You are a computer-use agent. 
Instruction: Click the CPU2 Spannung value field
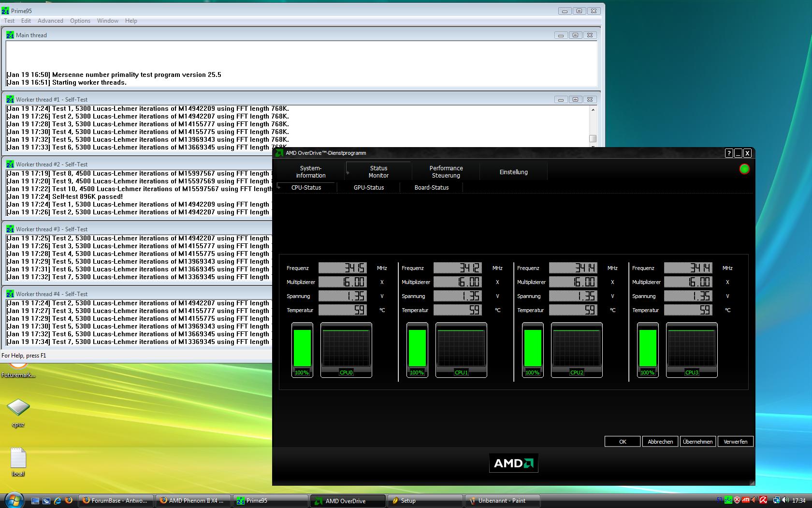tap(573, 296)
